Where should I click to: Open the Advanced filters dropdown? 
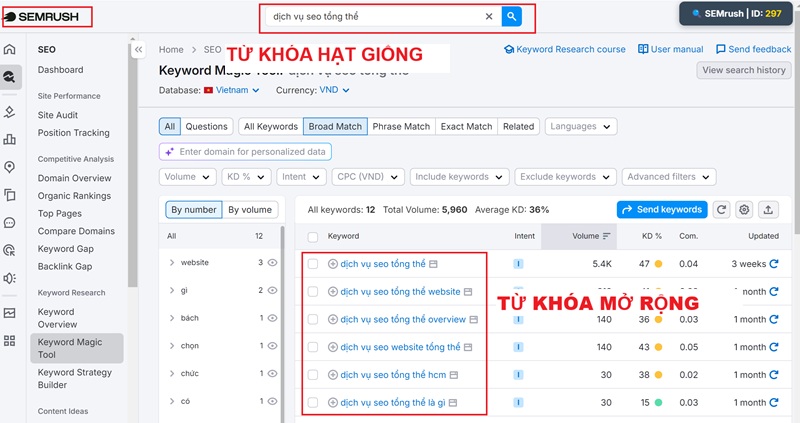point(669,177)
